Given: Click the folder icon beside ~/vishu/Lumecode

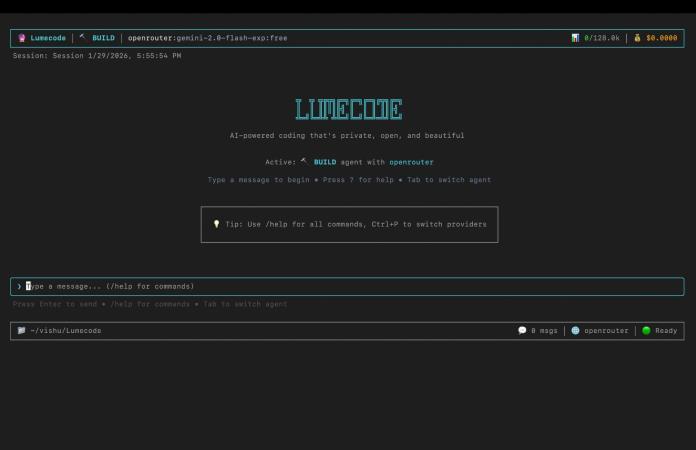Looking at the screenshot, I should 21,330.
